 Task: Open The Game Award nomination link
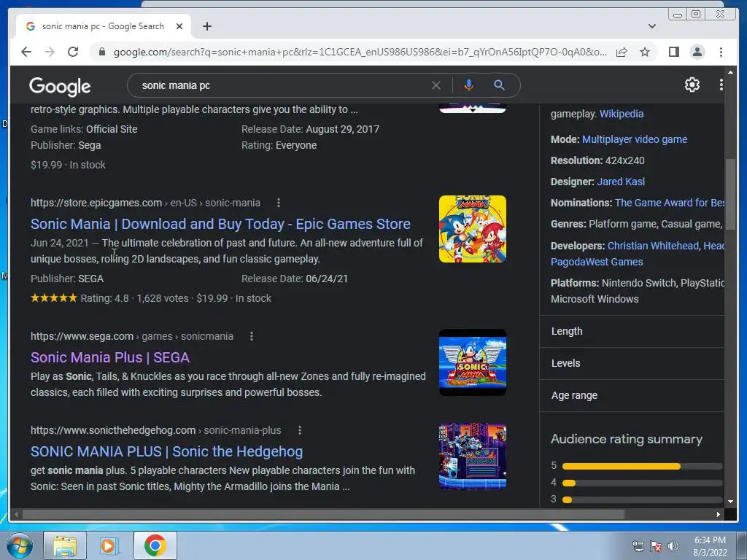[x=670, y=203]
